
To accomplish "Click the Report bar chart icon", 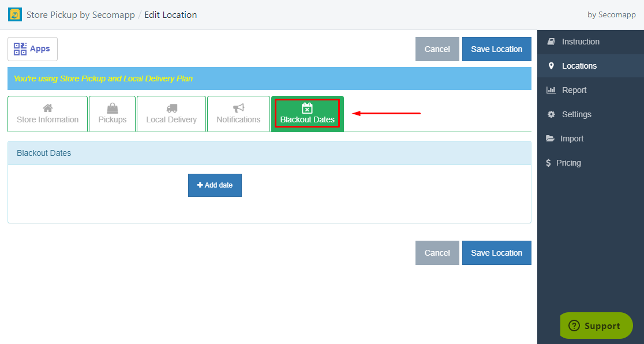I will coord(551,90).
